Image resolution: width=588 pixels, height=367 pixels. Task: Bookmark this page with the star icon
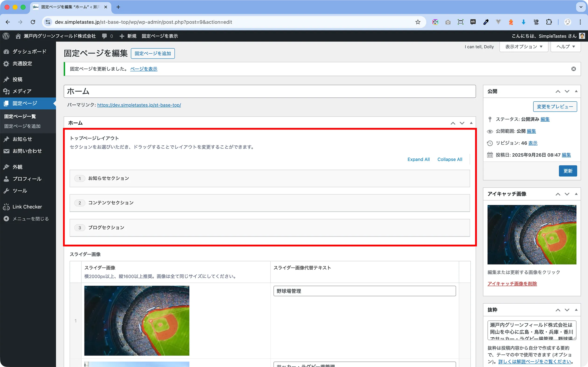pyautogui.click(x=418, y=22)
